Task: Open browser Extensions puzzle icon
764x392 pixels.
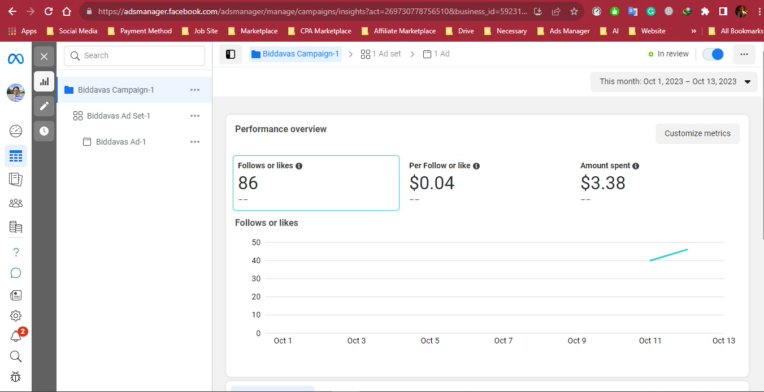Action: (x=705, y=11)
